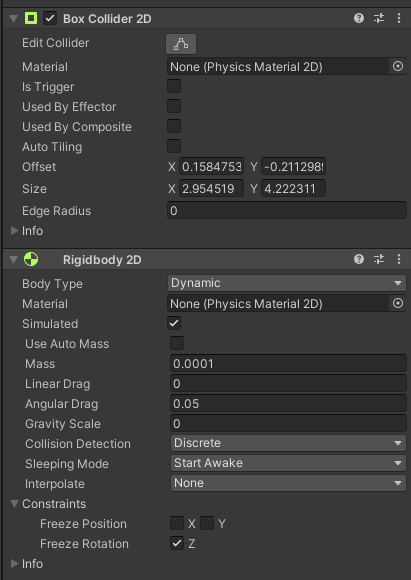Click the Freeze Rotation label
This screenshot has height=580, width=411.
pos(84,543)
